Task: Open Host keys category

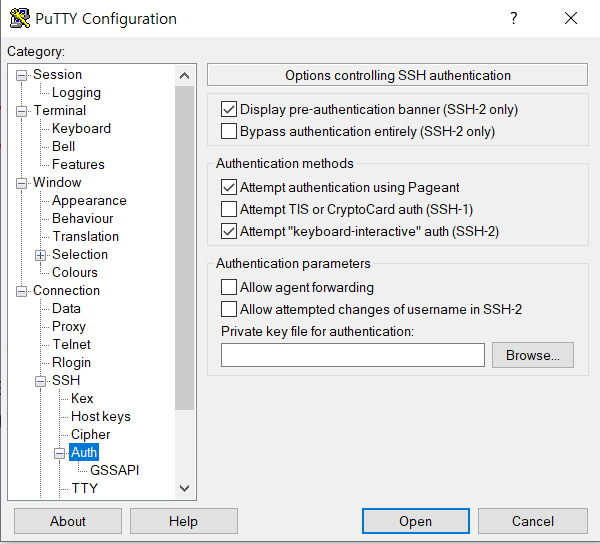Action: pos(101,417)
